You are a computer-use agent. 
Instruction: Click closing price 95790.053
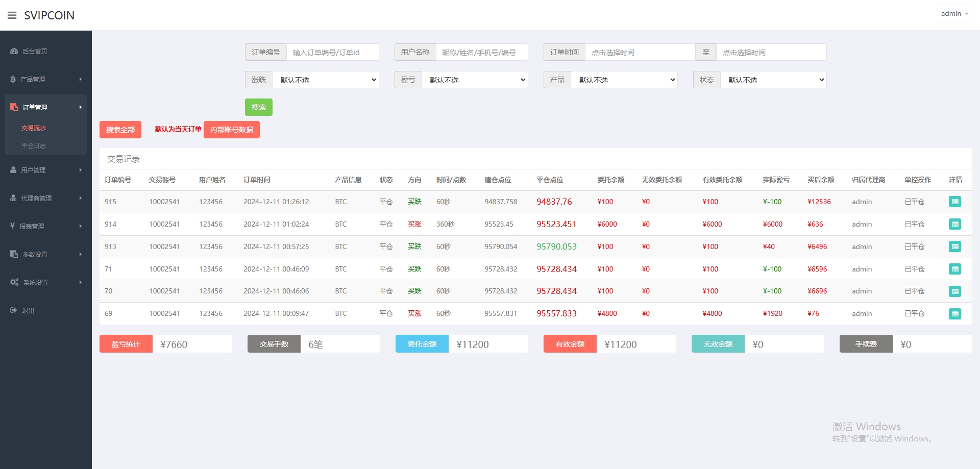coord(556,246)
